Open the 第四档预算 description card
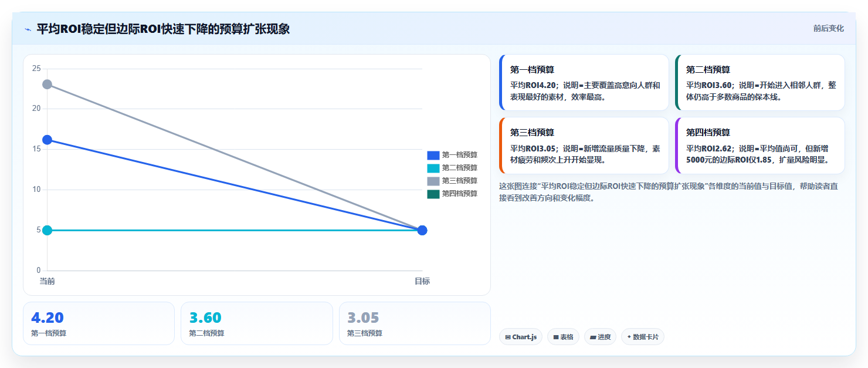The height and width of the screenshot is (368, 868). coord(760,146)
